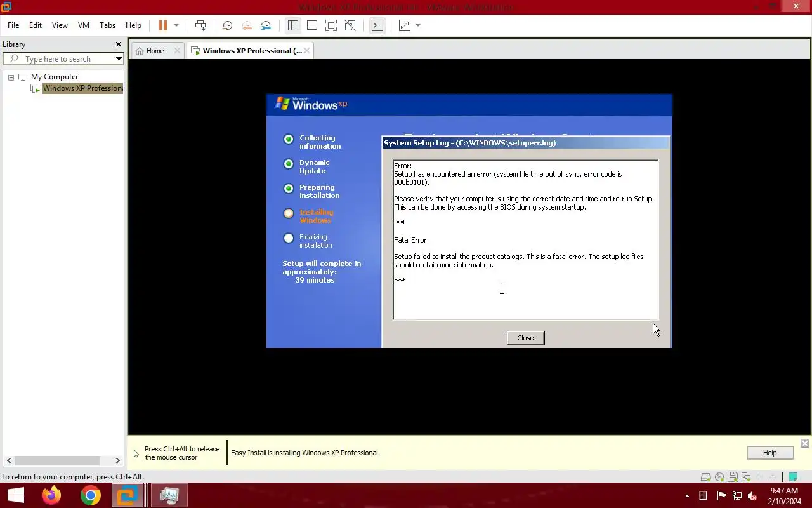This screenshot has height=508, width=812.
Task: Open the Help menu
Action: 133,25
